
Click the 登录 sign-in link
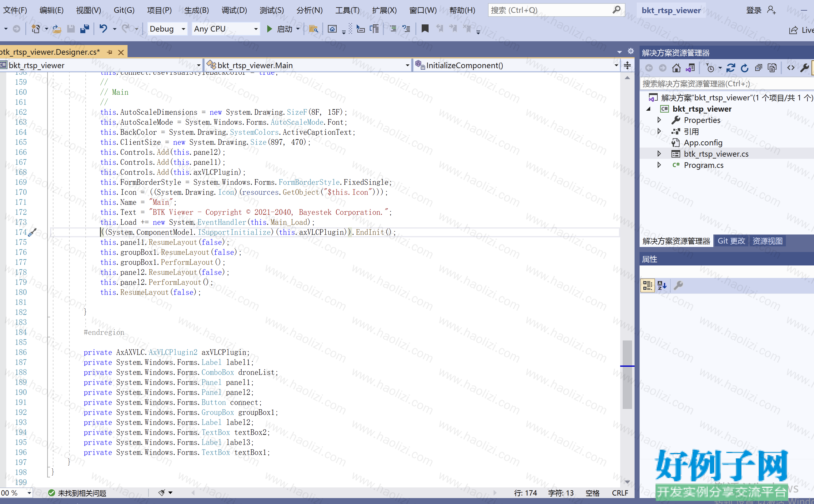(x=754, y=10)
